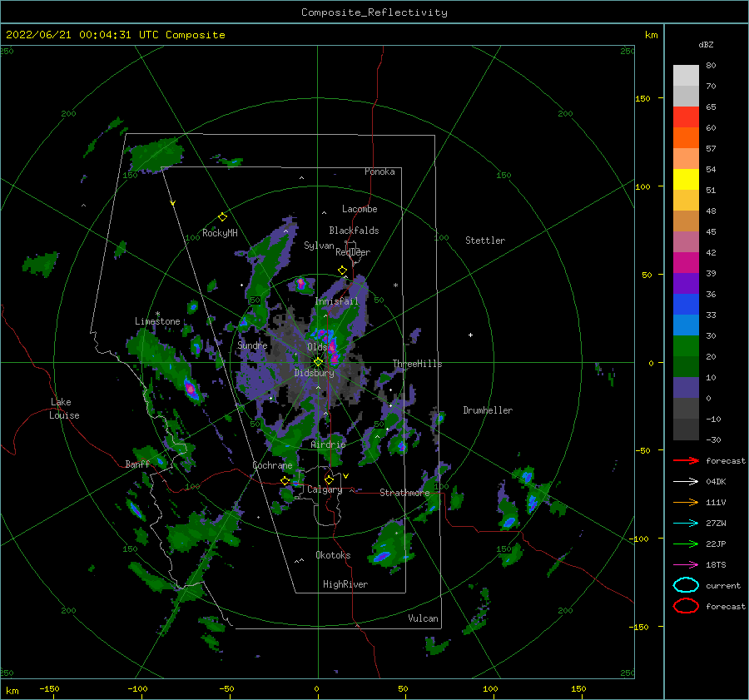Select the orange 111V arrow icon
Image resolution: width=749 pixels, height=700 pixels.
coord(686,502)
